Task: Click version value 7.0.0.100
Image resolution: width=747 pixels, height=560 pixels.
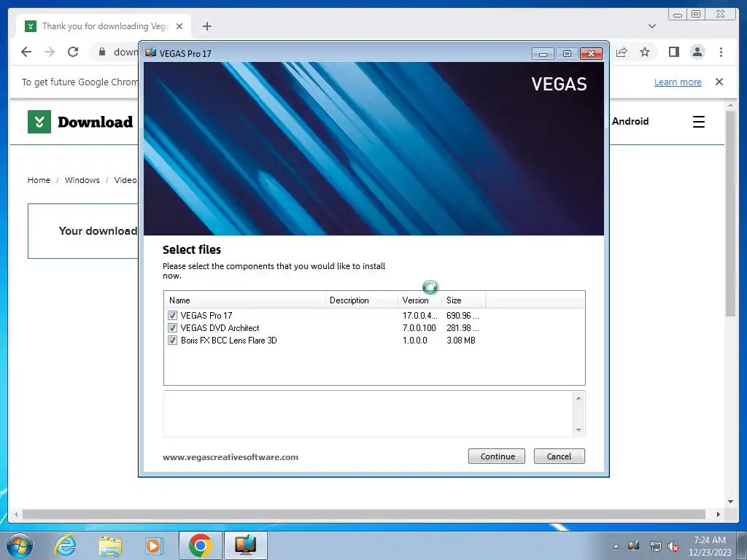Action: click(x=419, y=327)
